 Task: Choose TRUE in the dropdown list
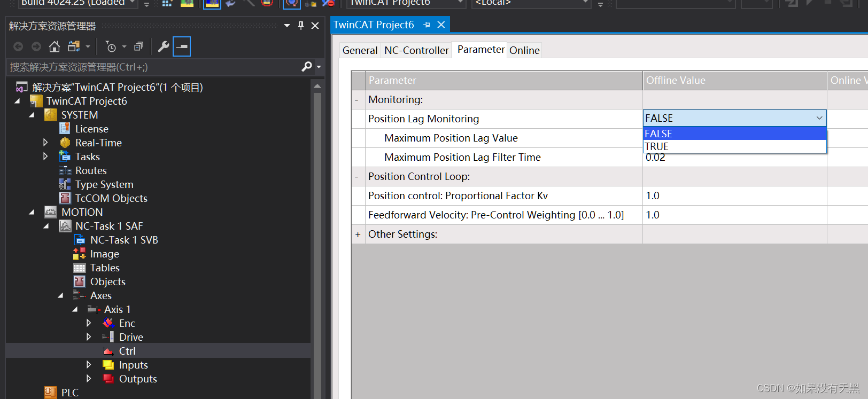734,146
